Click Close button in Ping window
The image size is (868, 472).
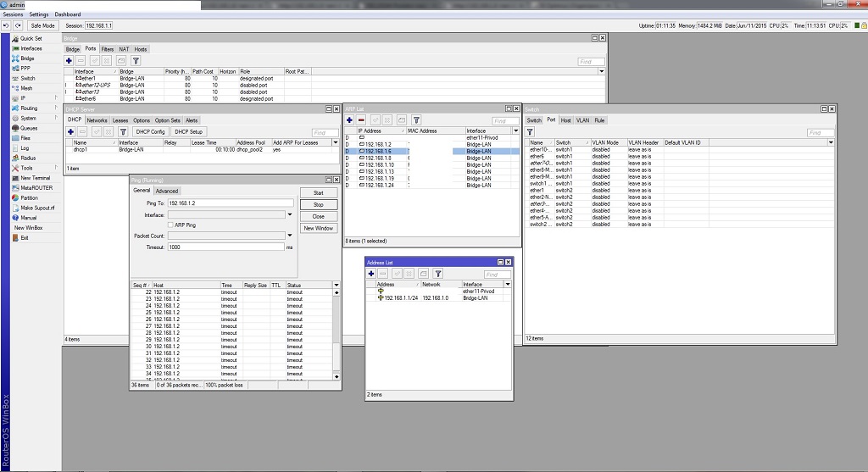pyautogui.click(x=319, y=216)
